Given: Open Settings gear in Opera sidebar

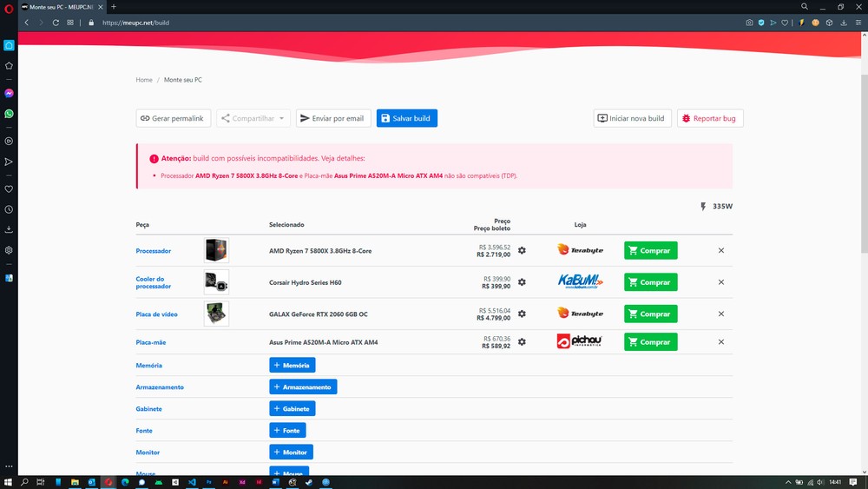Looking at the screenshot, I should click(9, 250).
